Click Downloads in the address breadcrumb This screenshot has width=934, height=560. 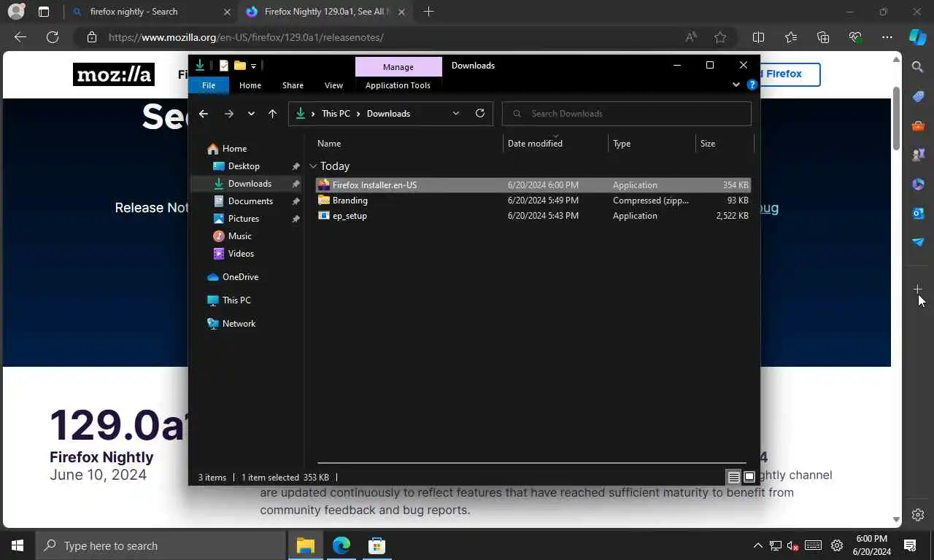click(x=388, y=114)
